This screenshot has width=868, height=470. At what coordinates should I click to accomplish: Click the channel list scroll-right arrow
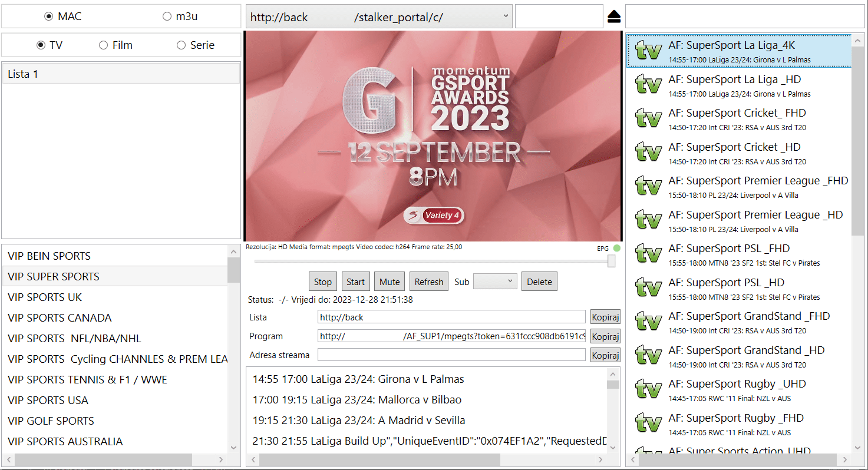(846, 459)
